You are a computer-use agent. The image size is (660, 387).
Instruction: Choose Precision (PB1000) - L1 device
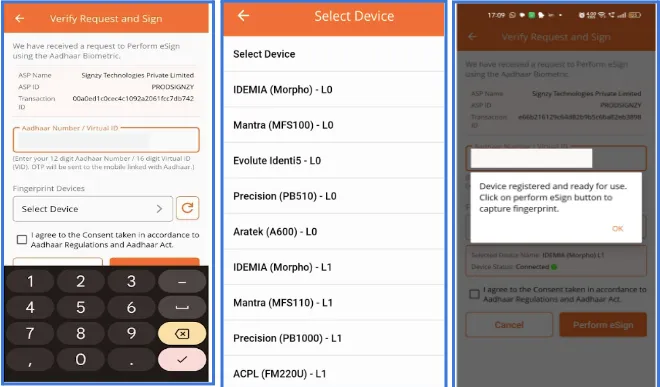point(334,338)
